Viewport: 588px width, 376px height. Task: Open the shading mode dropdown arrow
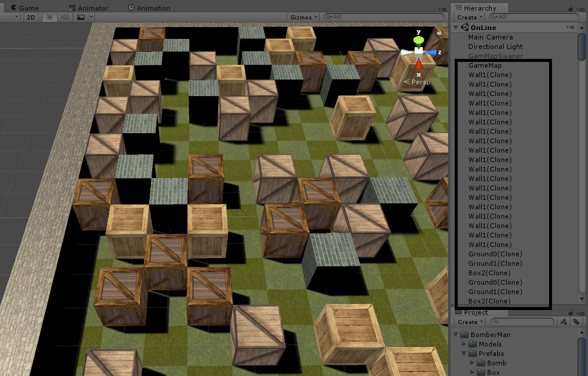coord(17,17)
